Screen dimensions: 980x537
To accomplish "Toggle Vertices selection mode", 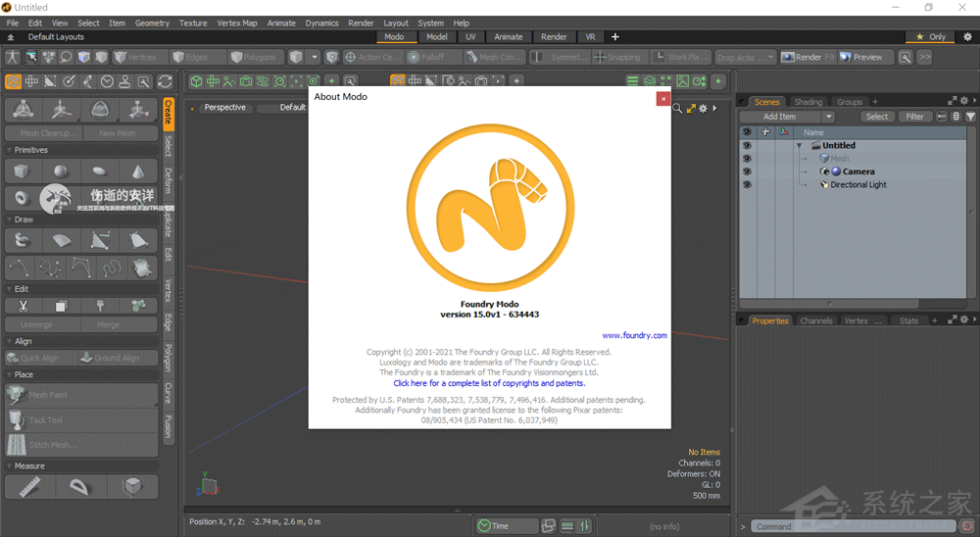I will coord(140,57).
